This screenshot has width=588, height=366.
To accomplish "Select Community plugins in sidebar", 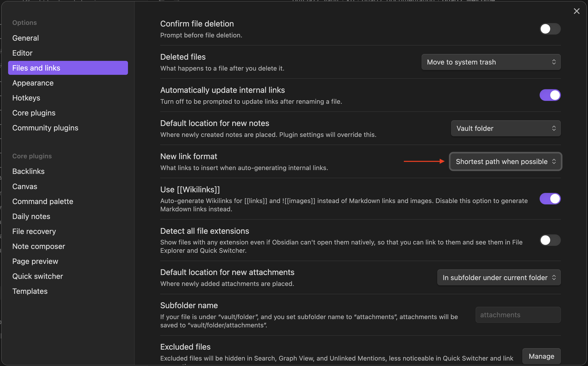I will point(45,128).
